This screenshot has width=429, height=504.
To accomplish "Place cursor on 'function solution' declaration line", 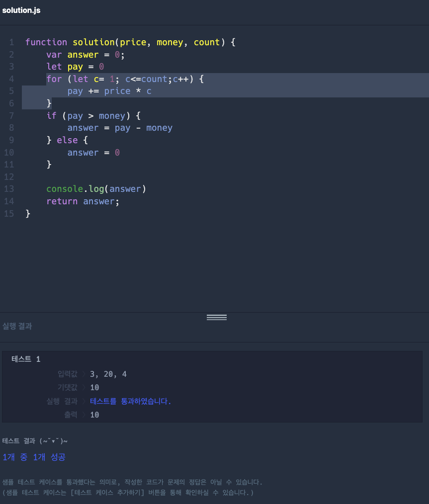I will [x=130, y=42].
